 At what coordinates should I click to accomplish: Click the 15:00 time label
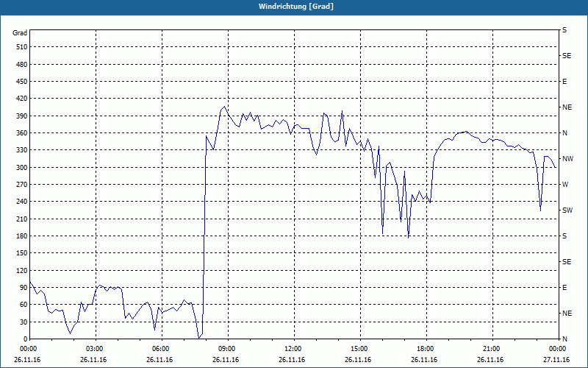click(x=359, y=349)
